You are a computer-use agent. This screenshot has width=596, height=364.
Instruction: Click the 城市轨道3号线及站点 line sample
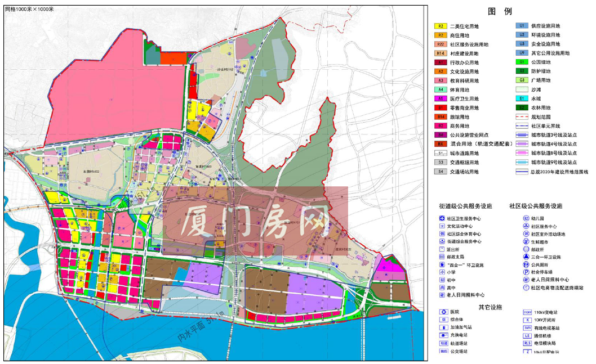click(x=522, y=135)
